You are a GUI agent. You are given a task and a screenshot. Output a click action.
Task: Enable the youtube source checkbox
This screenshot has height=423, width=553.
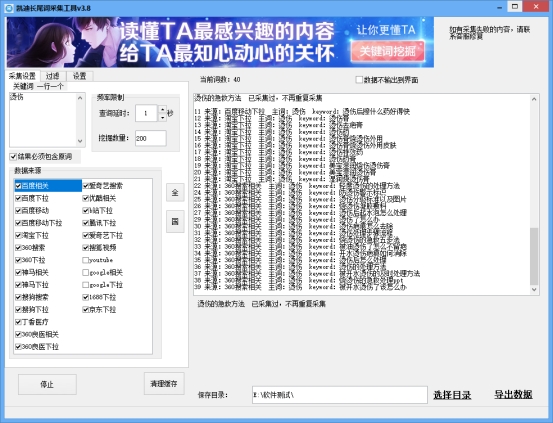pyautogui.click(x=86, y=260)
